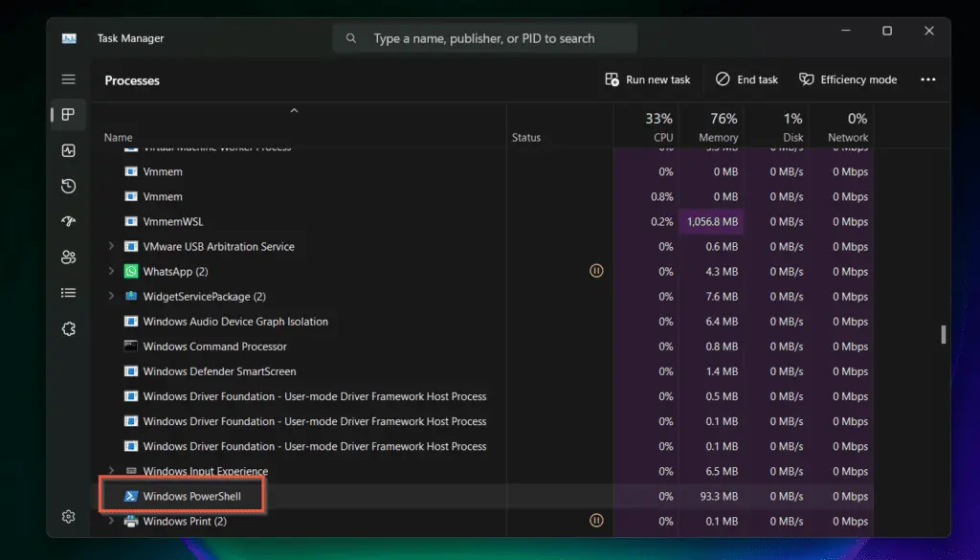Expand the Windows Print (2) group
980x560 pixels.
coord(111,520)
